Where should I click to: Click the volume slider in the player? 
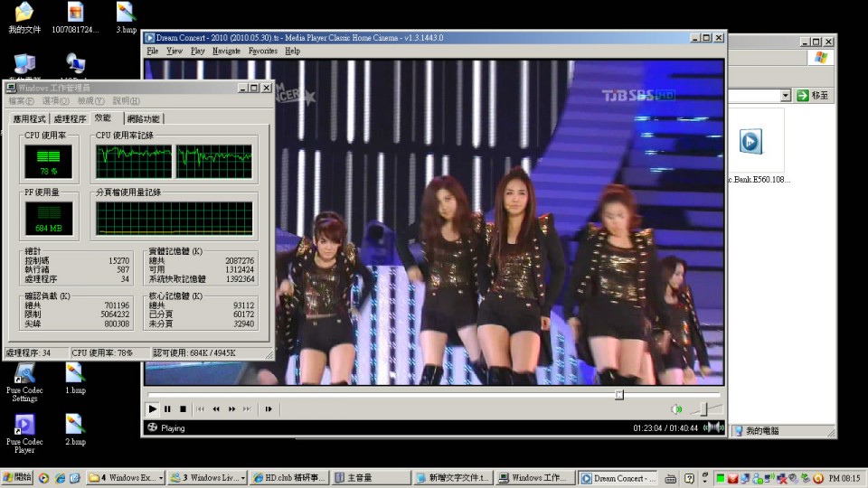point(703,409)
